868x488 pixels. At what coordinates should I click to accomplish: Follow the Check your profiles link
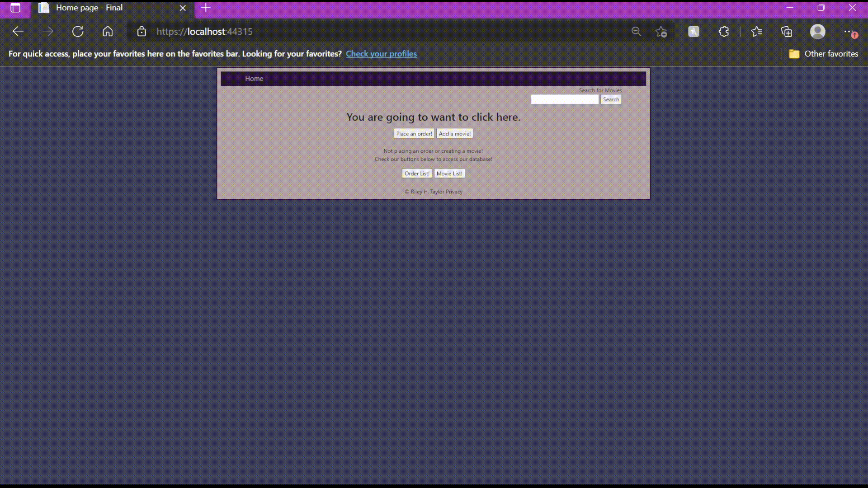[381, 54]
